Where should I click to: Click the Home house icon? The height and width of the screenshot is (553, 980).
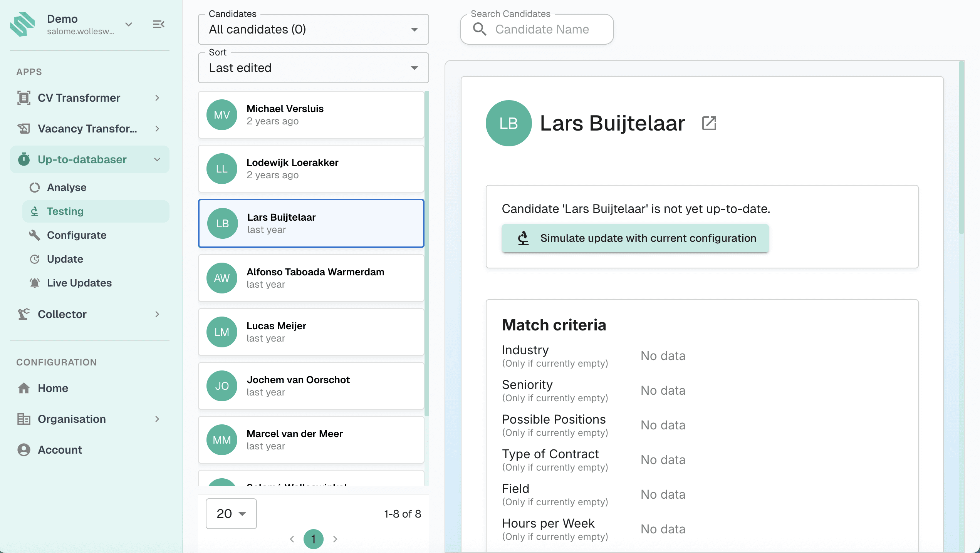(24, 388)
